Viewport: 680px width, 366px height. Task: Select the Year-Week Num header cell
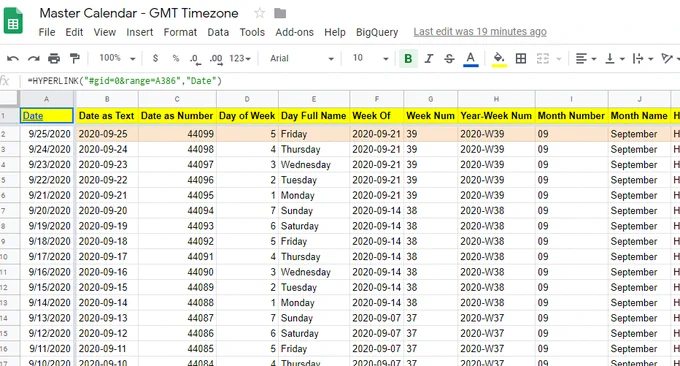click(x=496, y=116)
